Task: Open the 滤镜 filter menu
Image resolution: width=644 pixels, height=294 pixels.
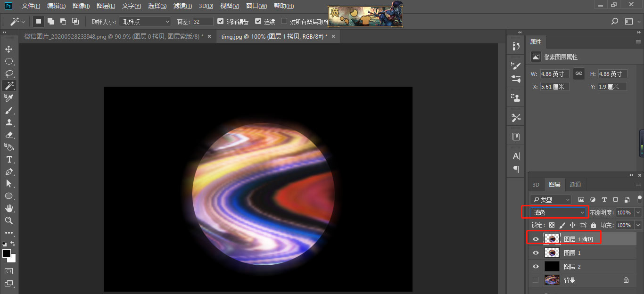Action: coord(182,6)
